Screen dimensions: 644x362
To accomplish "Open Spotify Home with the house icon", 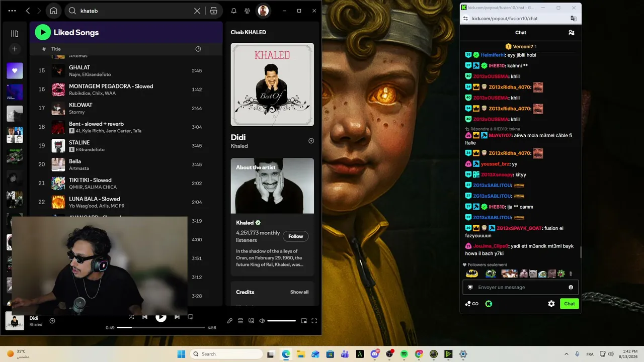I will (x=54, y=11).
